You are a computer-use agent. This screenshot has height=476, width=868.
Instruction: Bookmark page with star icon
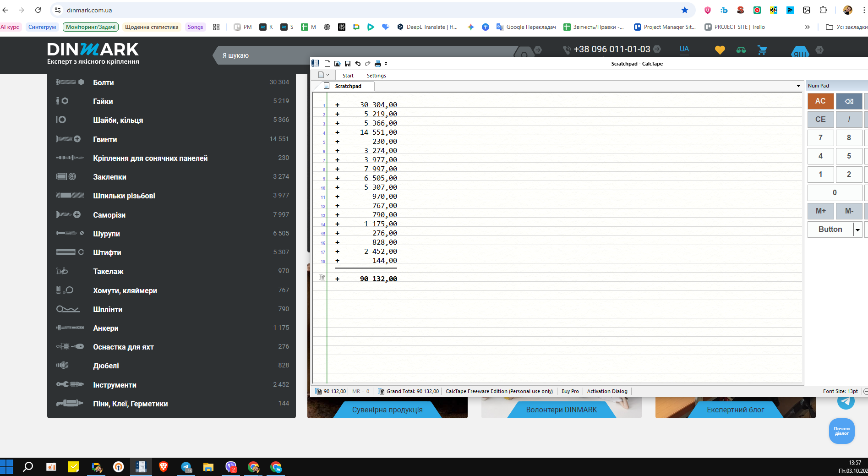click(x=685, y=10)
